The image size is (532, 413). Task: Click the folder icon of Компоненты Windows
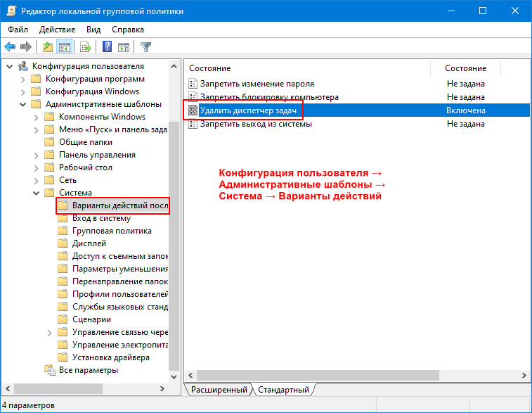(49, 117)
